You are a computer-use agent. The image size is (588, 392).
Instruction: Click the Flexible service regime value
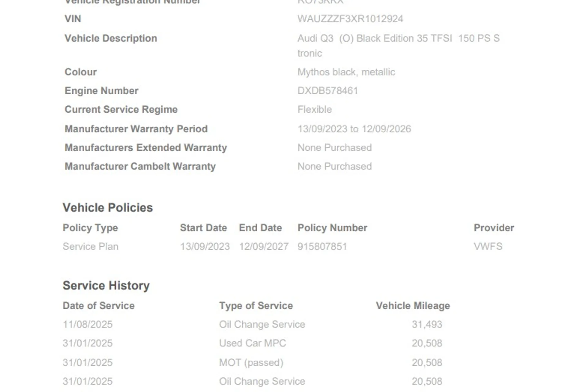tap(315, 110)
